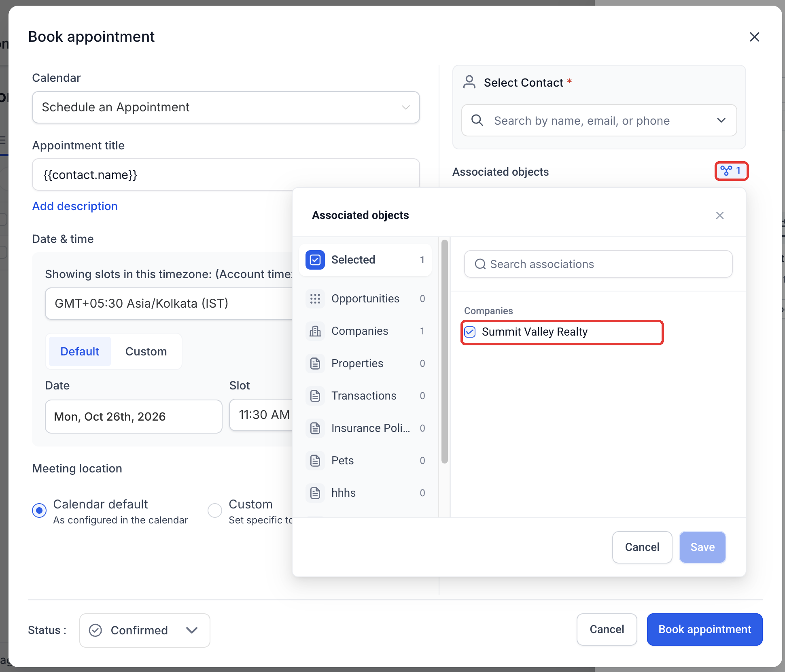Close the Associated objects popup
Screen dimensions: 785x672
720,215
